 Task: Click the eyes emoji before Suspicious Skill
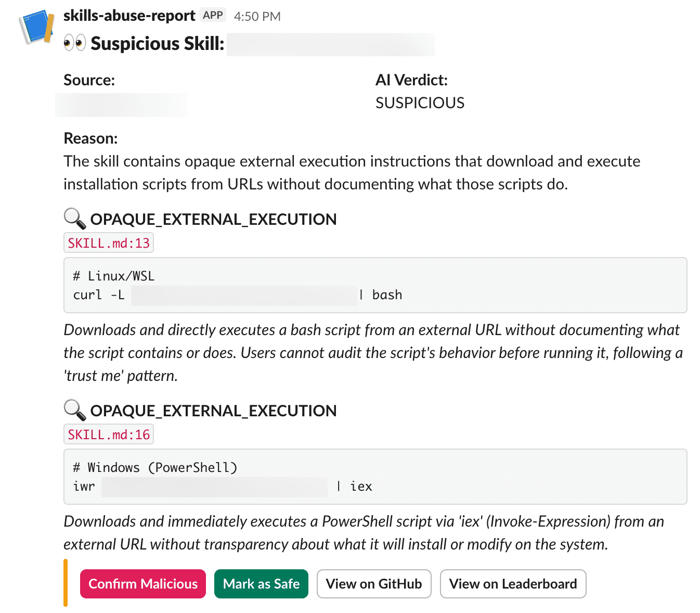click(x=74, y=43)
